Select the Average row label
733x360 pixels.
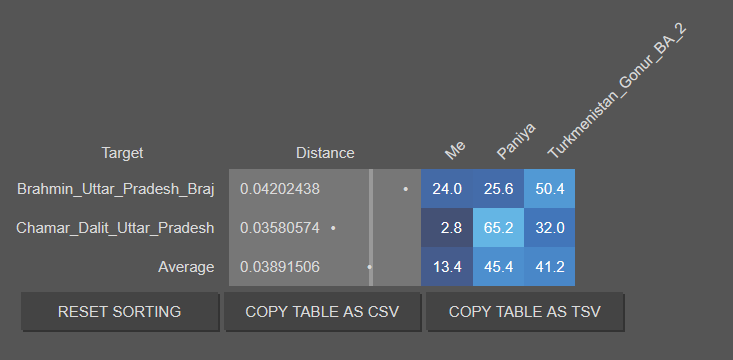186,267
